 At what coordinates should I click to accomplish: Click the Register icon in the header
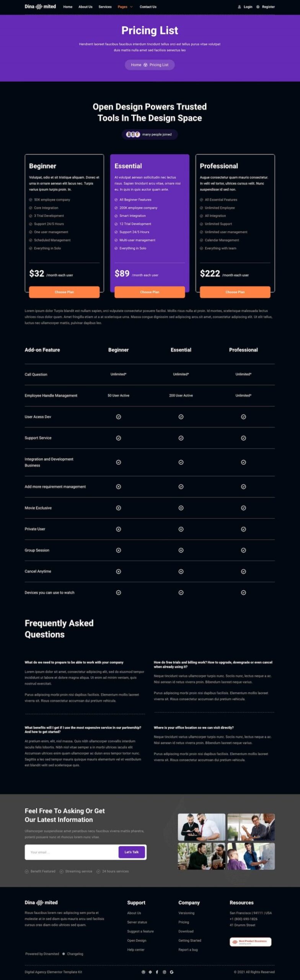tap(258, 7)
